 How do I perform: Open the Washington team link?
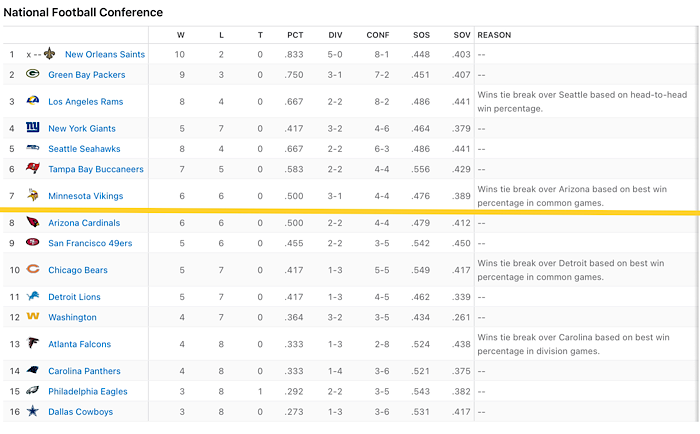pyautogui.click(x=72, y=317)
